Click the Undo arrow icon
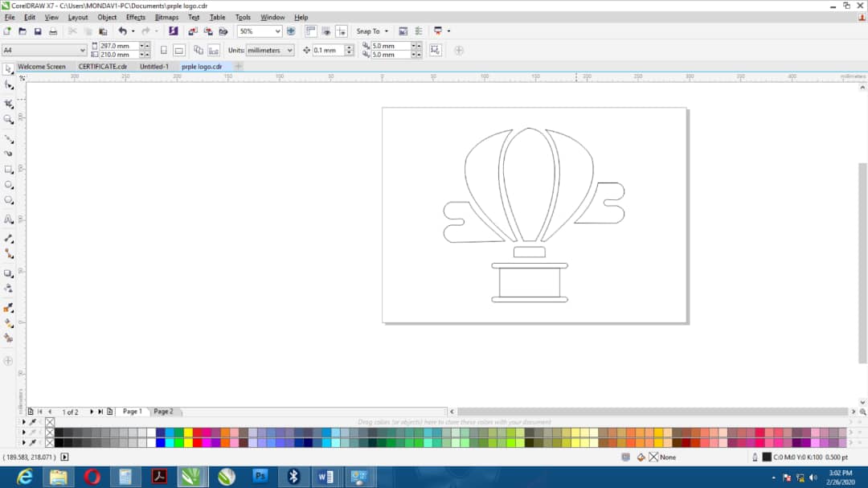868x488 pixels. click(x=122, y=31)
